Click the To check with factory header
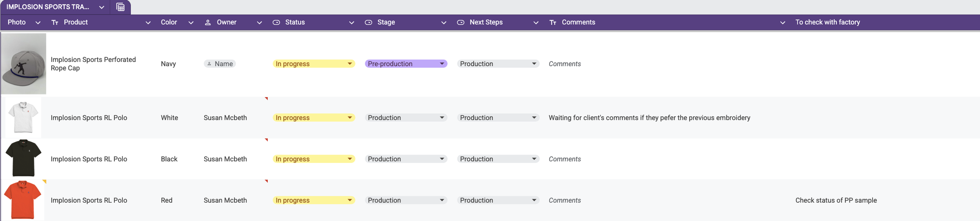 827,22
